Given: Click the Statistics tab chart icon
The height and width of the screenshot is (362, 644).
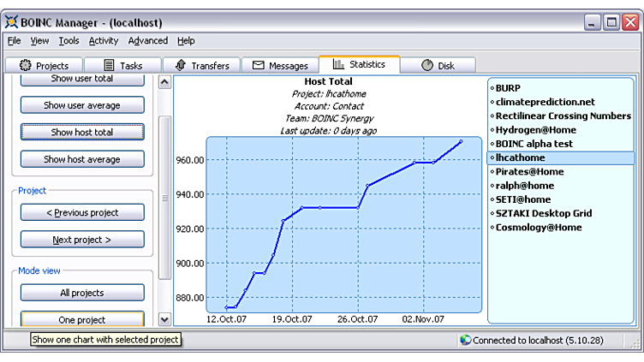Looking at the screenshot, I should pyautogui.click(x=338, y=64).
